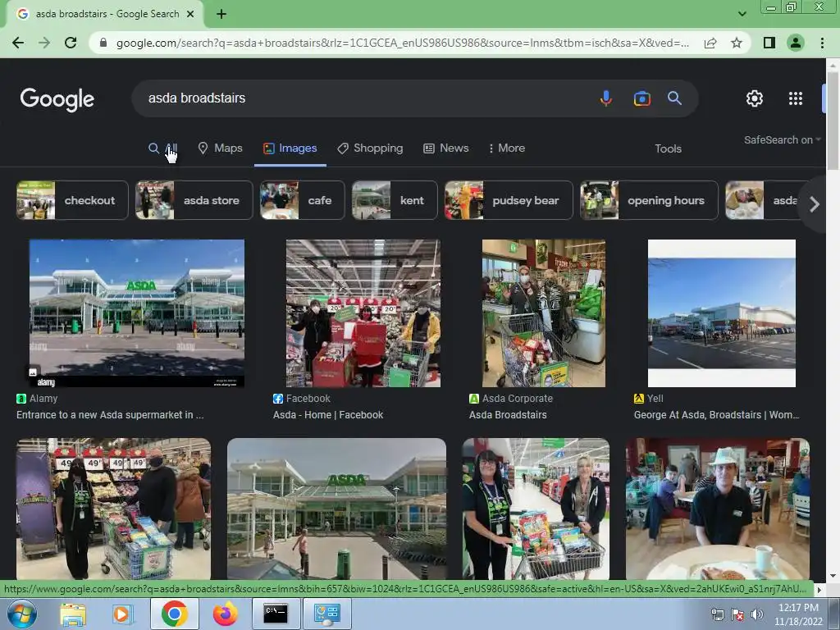
Task: Open Google apps grid icon
Action: [x=796, y=98]
